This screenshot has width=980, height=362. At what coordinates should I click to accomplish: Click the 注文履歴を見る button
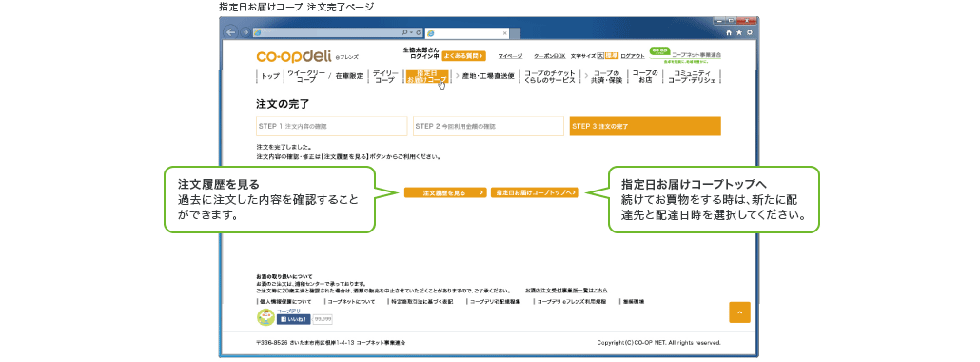(445, 192)
